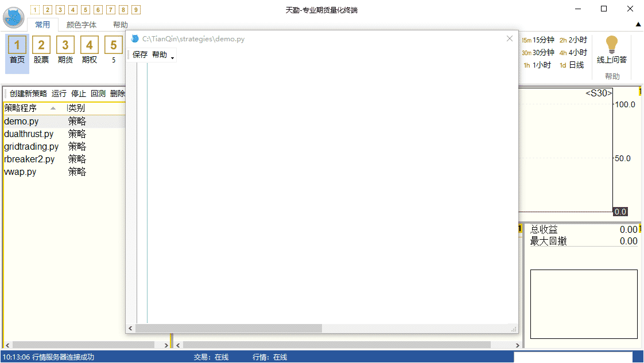Click quick access number 9 icon
The width and height of the screenshot is (644, 363).
pos(135,10)
